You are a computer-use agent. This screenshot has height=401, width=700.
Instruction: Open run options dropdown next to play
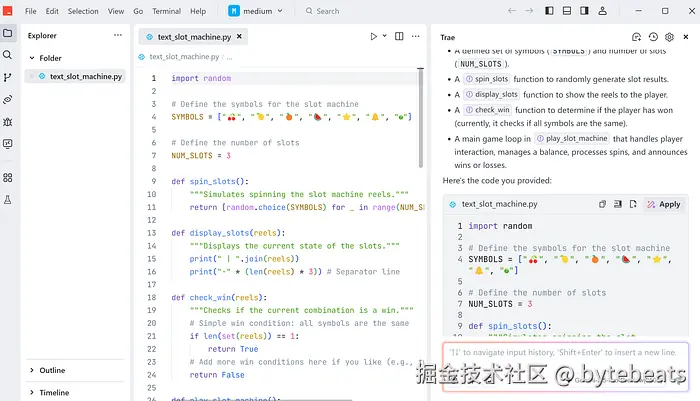pos(384,36)
